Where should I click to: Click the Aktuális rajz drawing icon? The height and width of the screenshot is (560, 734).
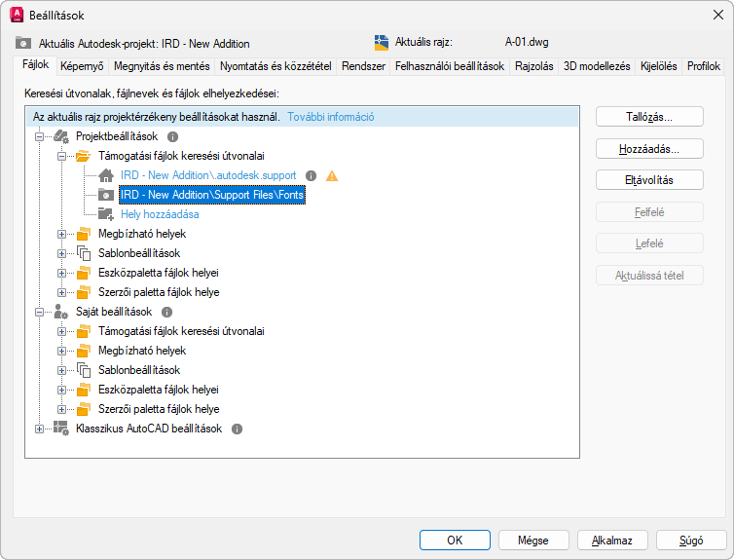point(382,43)
